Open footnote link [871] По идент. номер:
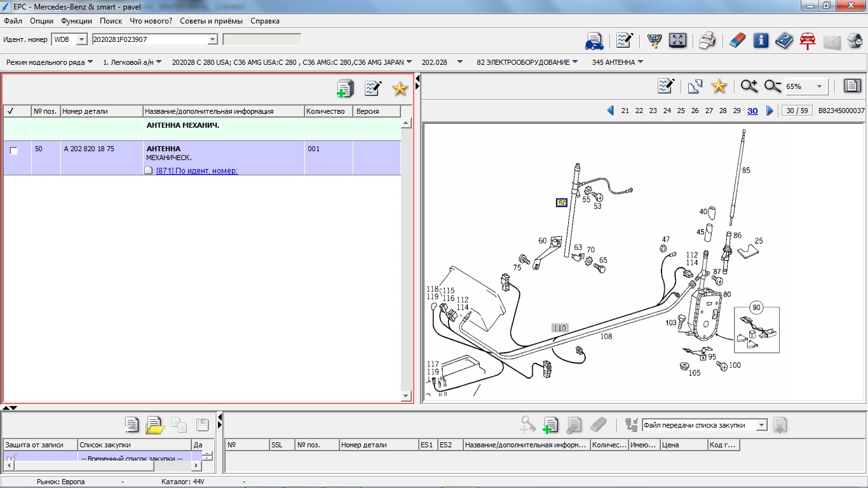868x488 pixels. [x=197, y=171]
